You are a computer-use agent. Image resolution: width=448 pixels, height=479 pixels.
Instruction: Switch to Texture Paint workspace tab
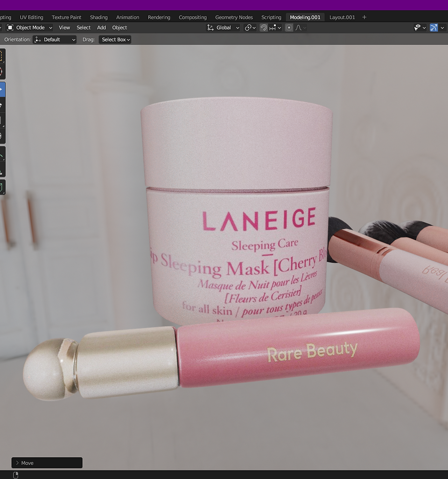coord(66,17)
